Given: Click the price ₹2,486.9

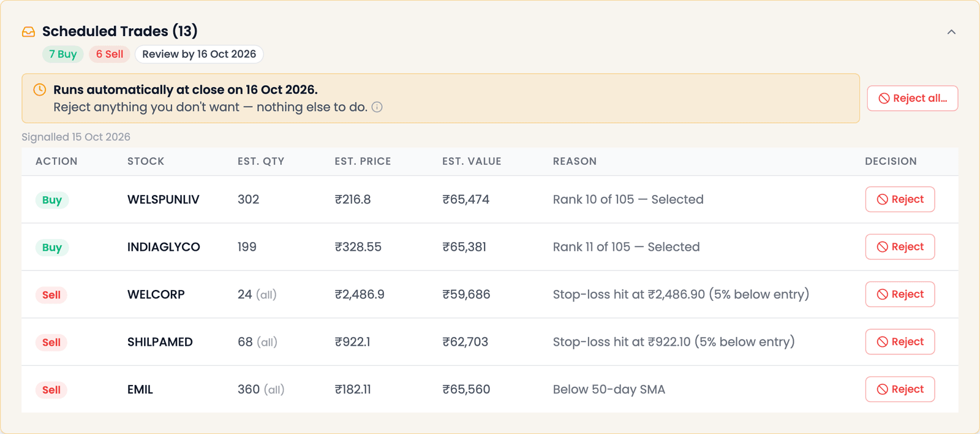Looking at the screenshot, I should point(360,294).
